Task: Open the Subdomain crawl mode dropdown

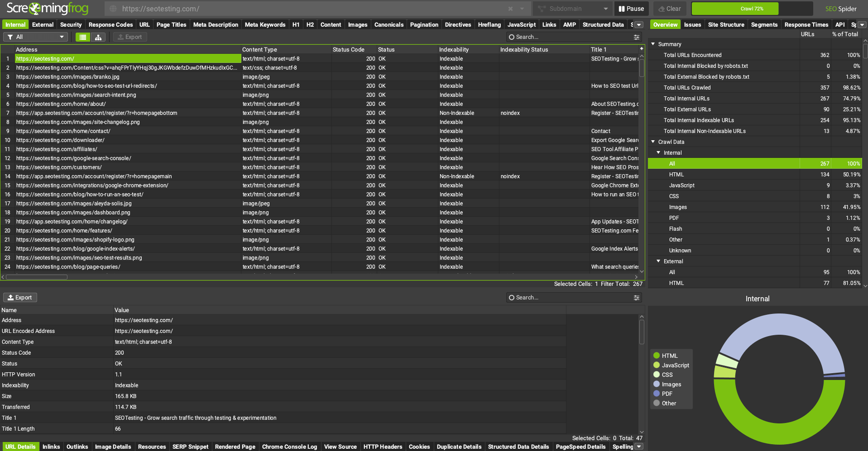Action: point(572,9)
